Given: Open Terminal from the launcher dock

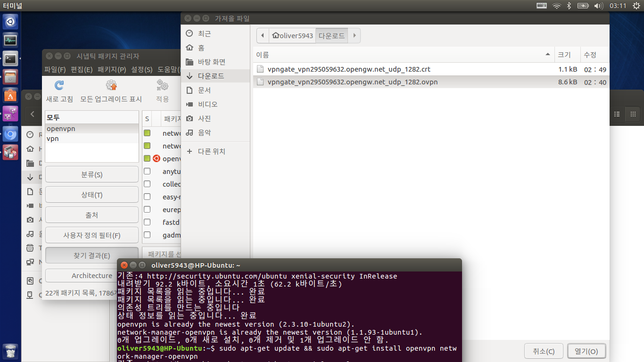Looking at the screenshot, I should 10,58.
